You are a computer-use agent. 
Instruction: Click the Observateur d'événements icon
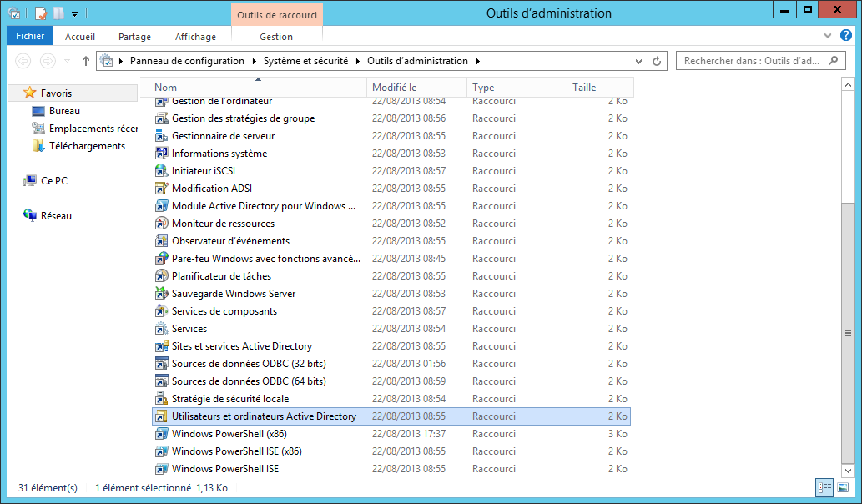[x=161, y=241]
